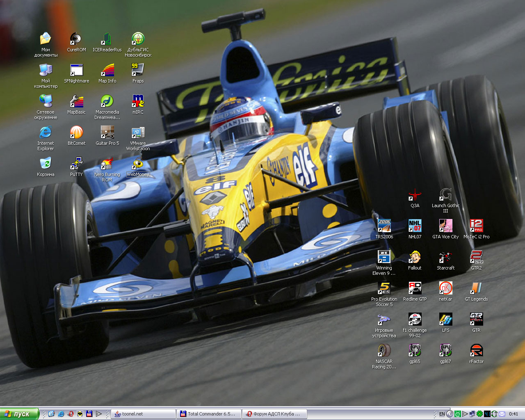Open the EN language indicator in the tray

pyautogui.click(x=442, y=414)
